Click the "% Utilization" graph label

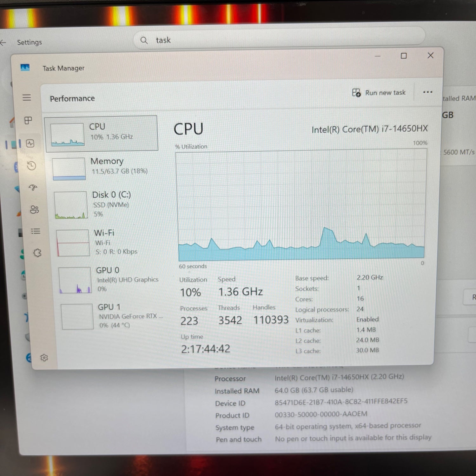click(191, 147)
